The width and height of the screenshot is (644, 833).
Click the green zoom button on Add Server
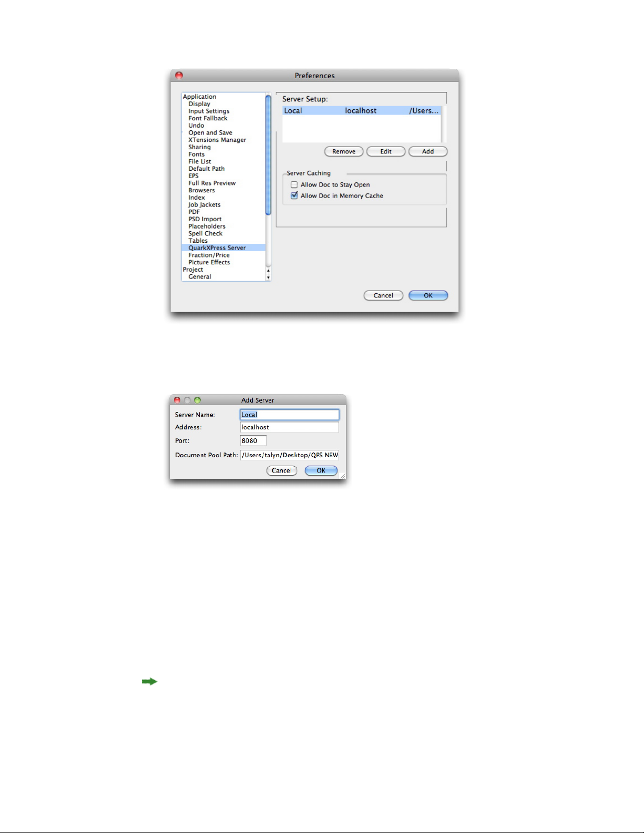tap(198, 400)
